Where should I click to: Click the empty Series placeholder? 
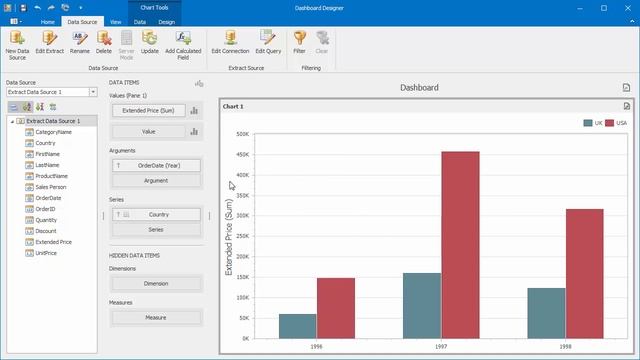coord(156,230)
